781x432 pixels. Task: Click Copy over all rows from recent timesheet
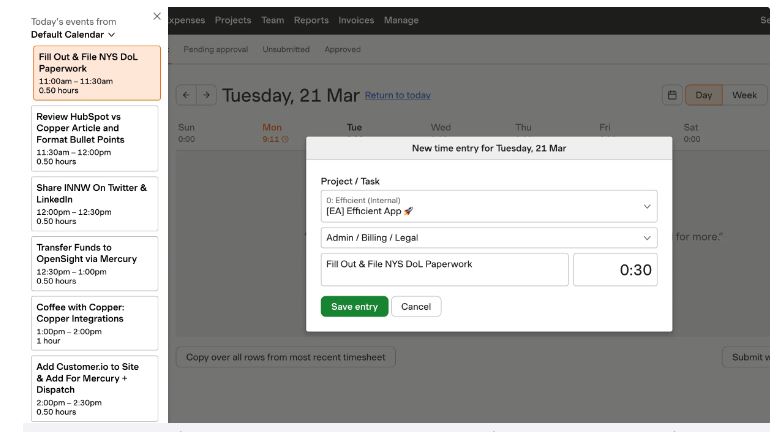point(285,357)
